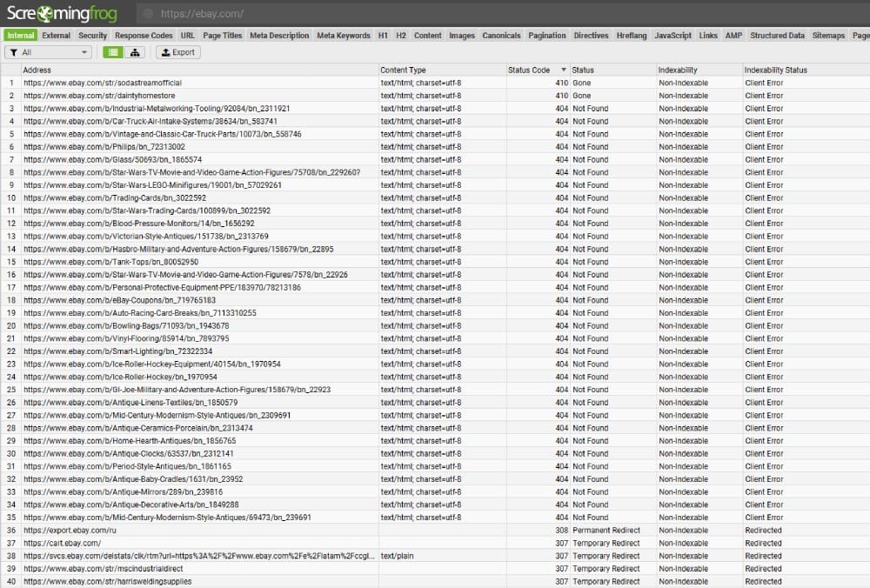Open the All filter dropdown

(48, 52)
